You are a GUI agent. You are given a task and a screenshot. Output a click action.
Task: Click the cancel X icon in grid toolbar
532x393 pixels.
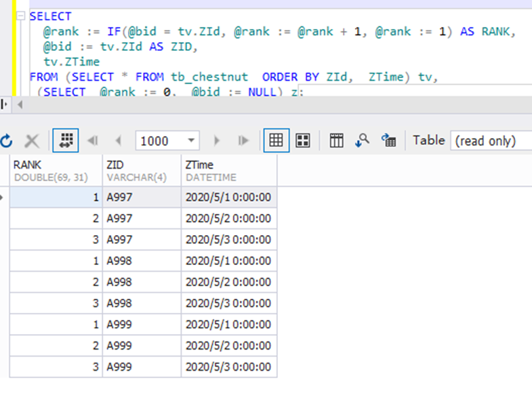click(33, 141)
